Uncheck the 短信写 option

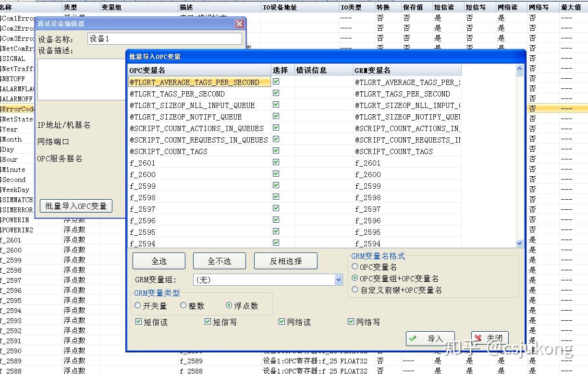(x=208, y=322)
